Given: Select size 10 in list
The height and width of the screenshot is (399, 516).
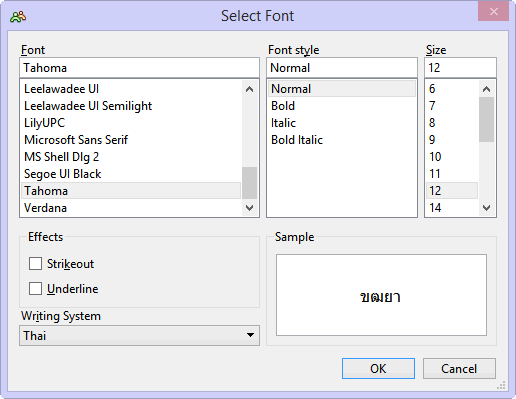Looking at the screenshot, I should (x=452, y=157).
